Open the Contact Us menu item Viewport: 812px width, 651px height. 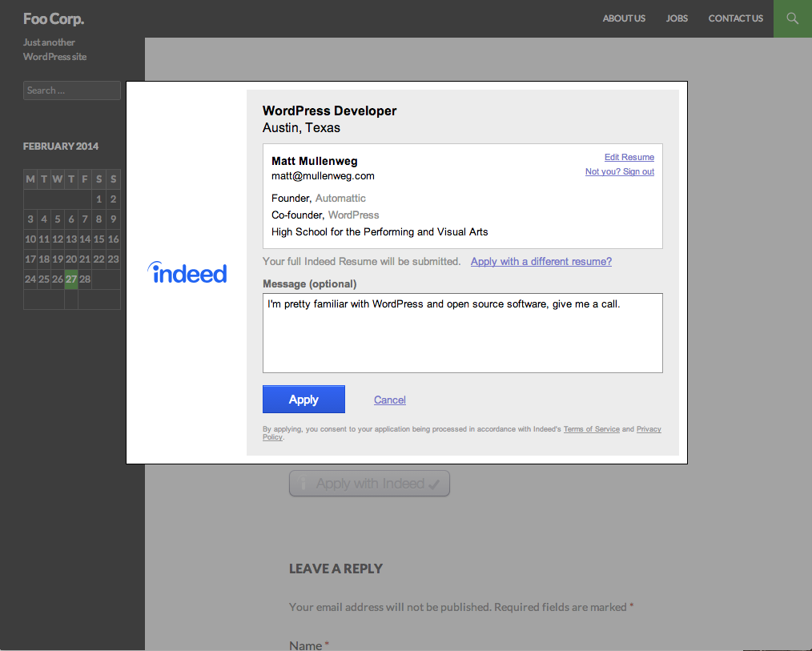[735, 18]
